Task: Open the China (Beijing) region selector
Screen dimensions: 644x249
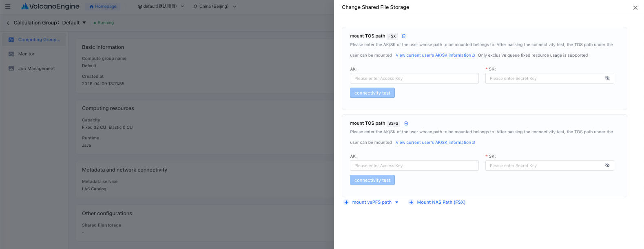Action: click(x=215, y=7)
